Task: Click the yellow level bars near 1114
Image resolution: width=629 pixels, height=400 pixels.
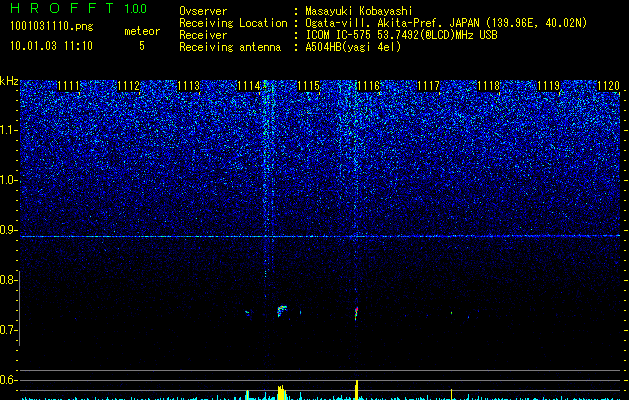Action: pyautogui.click(x=282, y=392)
